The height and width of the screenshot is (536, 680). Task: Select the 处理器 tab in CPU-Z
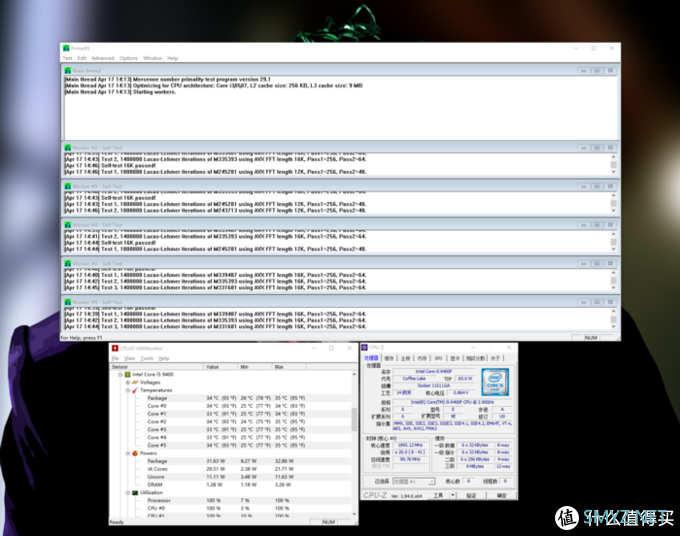(371, 358)
